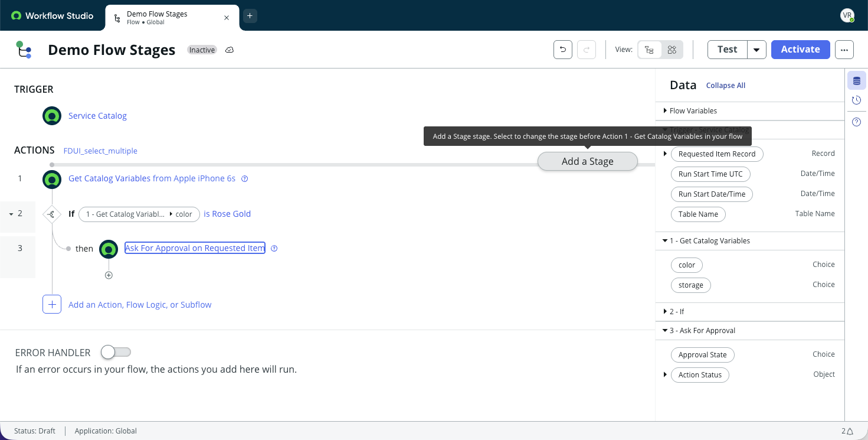The height and width of the screenshot is (440, 868).
Task: Open the Service Catalog trigger link
Action: click(x=97, y=116)
